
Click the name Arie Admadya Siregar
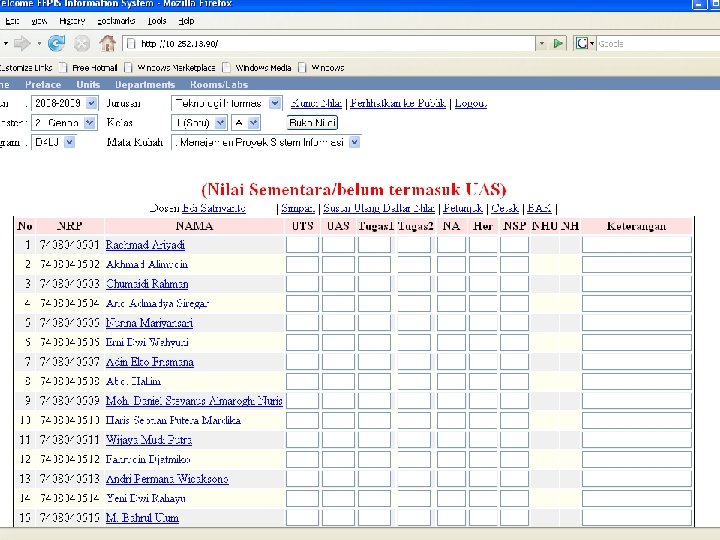tap(157, 304)
